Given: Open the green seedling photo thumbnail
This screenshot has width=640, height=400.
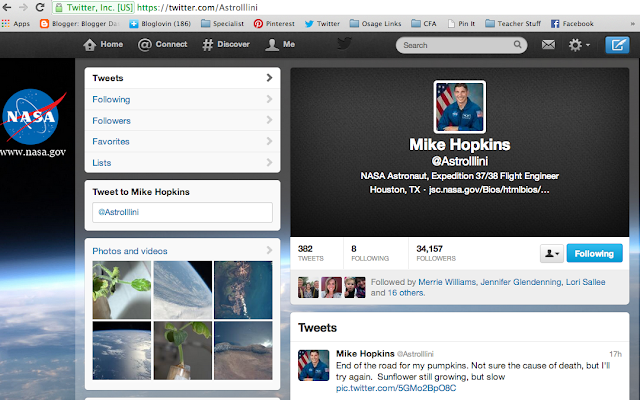Looking at the screenshot, I should pyautogui.click(x=122, y=290).
